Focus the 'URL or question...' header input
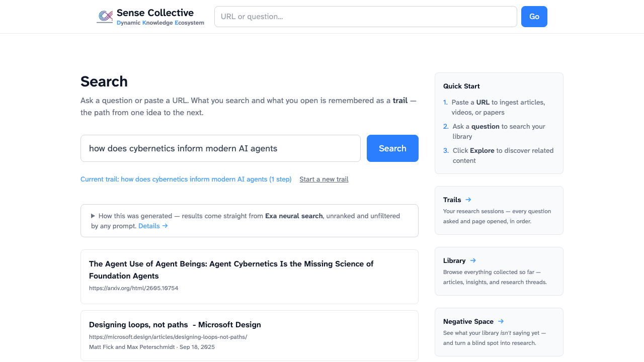644x362 pixels. [366, 17]
